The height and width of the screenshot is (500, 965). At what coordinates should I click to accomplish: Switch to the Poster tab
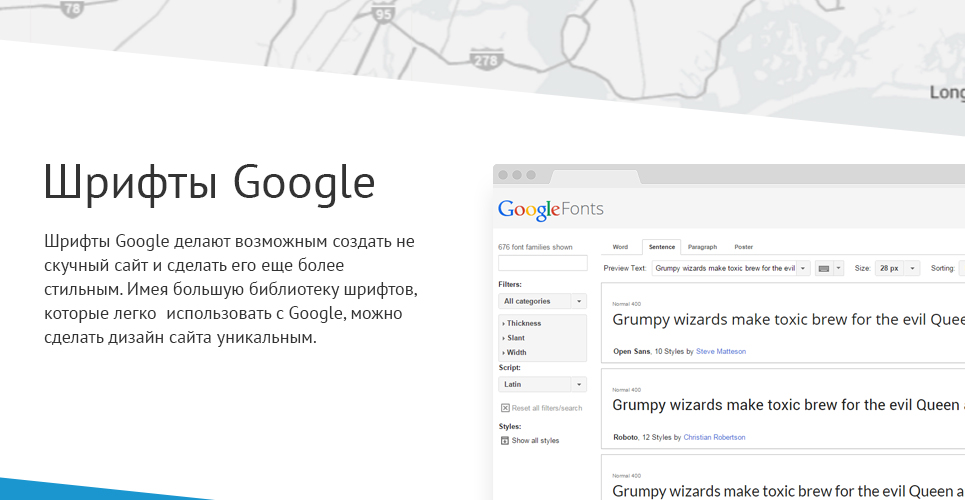pyautogui.click(x=743, y=247)
